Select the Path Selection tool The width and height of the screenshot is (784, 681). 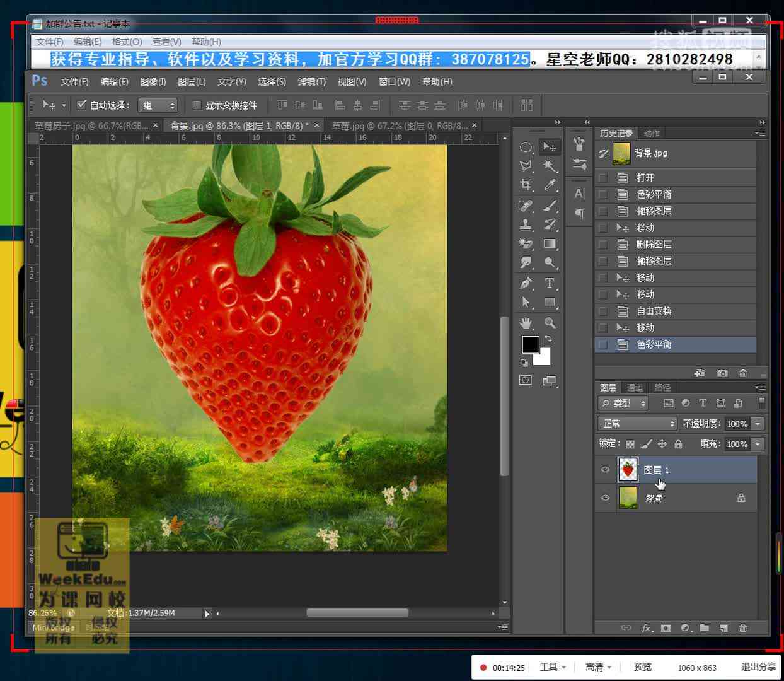[x=526, y=303]
